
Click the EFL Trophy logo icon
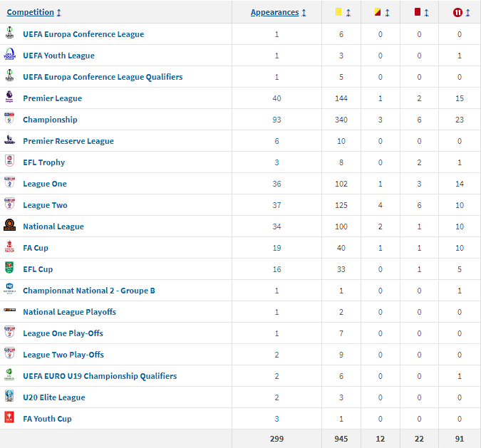click(x=9, y=160)
